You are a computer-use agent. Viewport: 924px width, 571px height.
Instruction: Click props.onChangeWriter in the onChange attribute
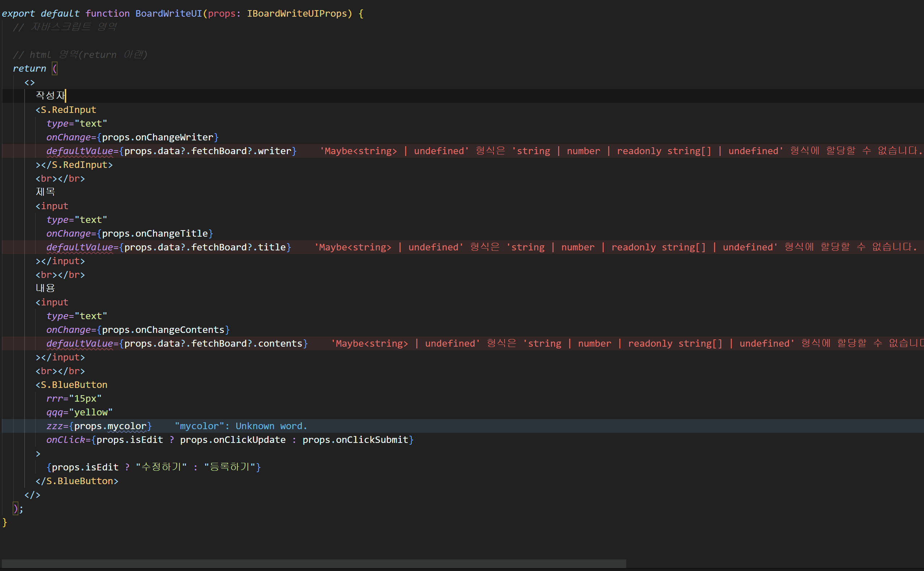[157, 138]
